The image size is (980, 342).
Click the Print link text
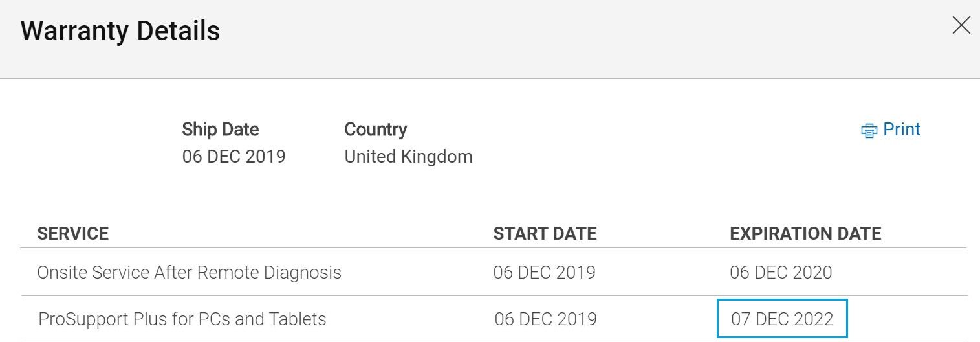902,130
